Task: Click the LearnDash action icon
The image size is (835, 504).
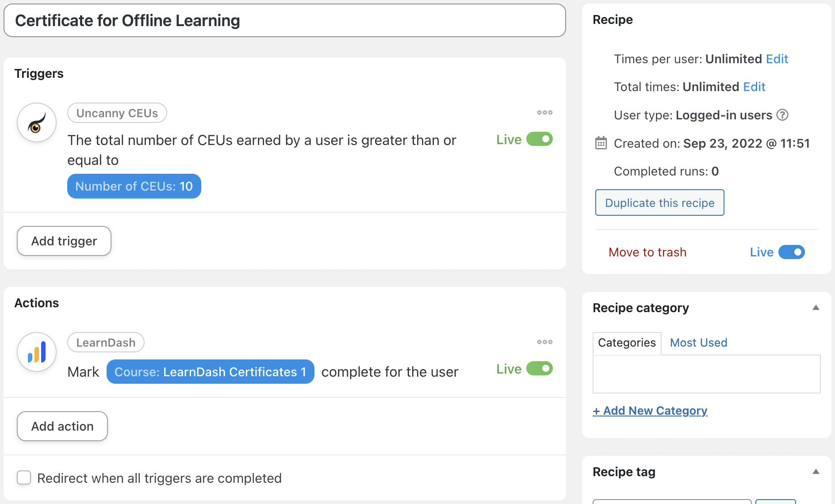Action: click(36, 352)
